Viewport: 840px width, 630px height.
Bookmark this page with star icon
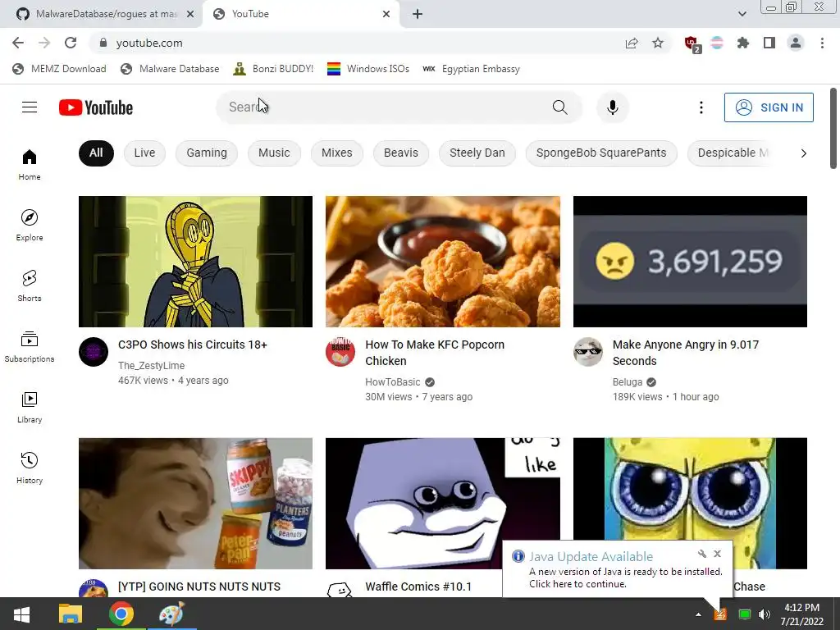click(658, 43)
